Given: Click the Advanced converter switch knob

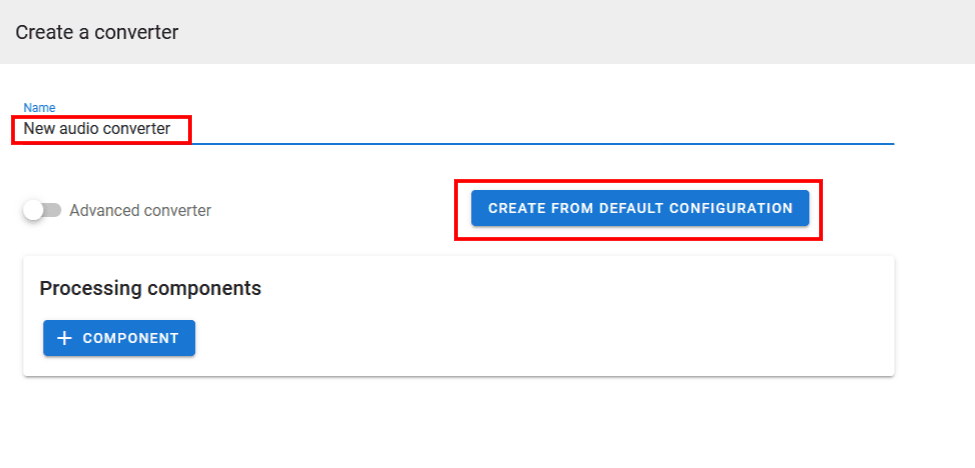Looking at the screenshot, I should click(34, 210).
